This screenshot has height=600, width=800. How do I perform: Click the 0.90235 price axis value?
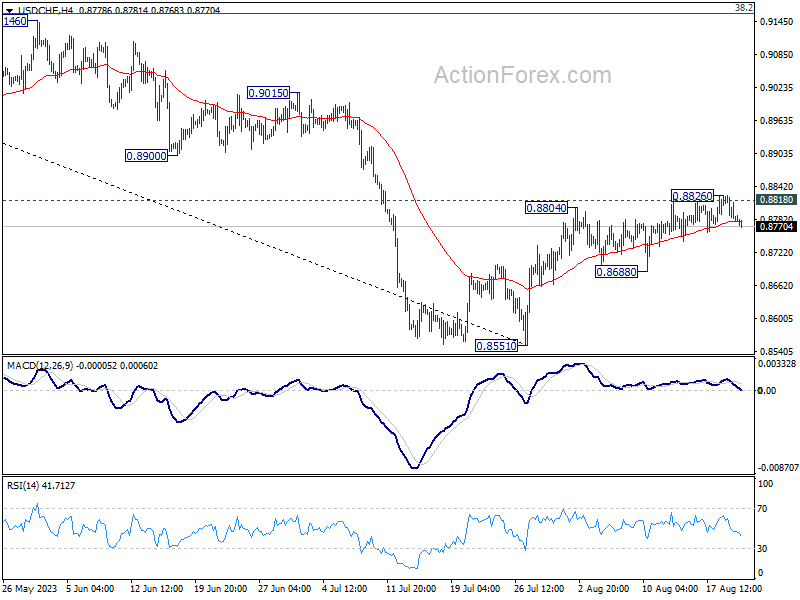776,88
